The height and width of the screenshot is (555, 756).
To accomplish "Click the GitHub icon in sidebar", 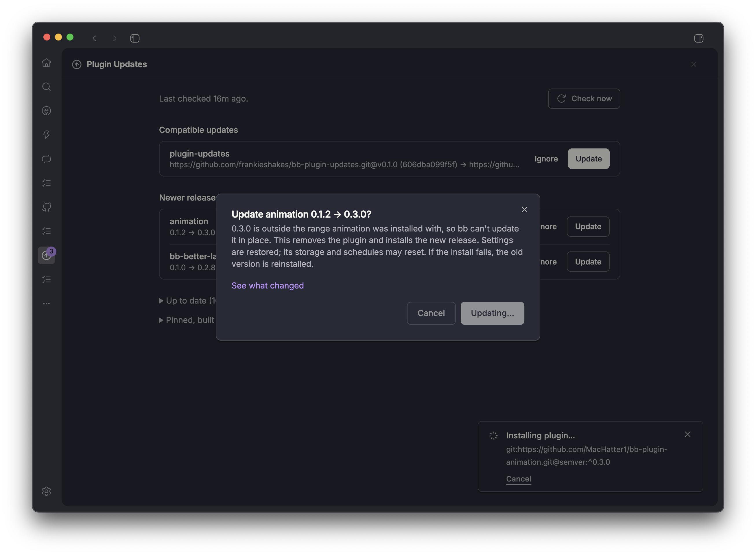I will click(x=46, y=207).
